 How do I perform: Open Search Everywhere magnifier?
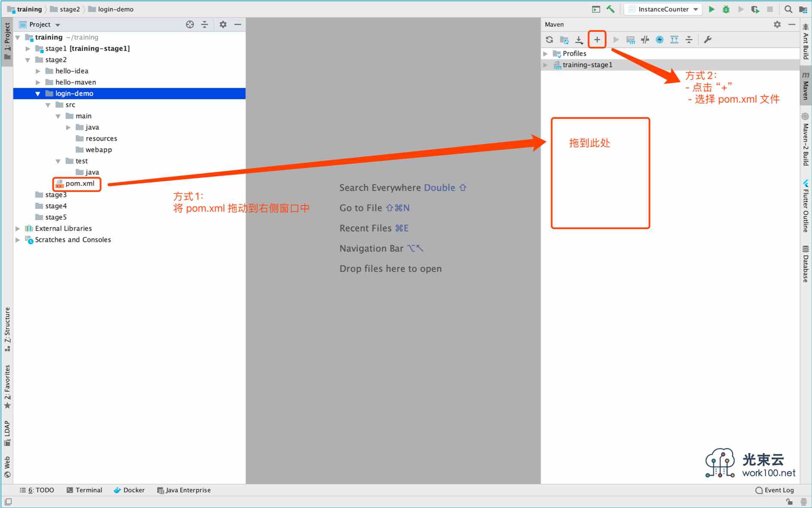tap(788, 9)
